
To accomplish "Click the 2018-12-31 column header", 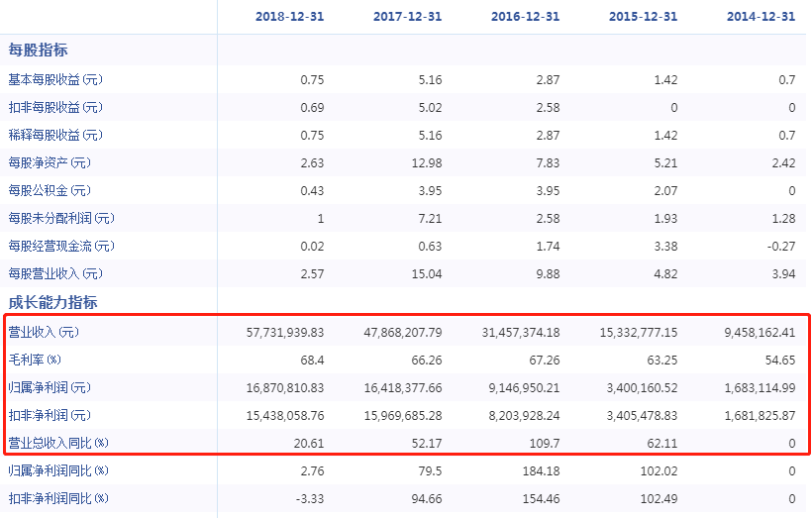I will coord(289,17).
